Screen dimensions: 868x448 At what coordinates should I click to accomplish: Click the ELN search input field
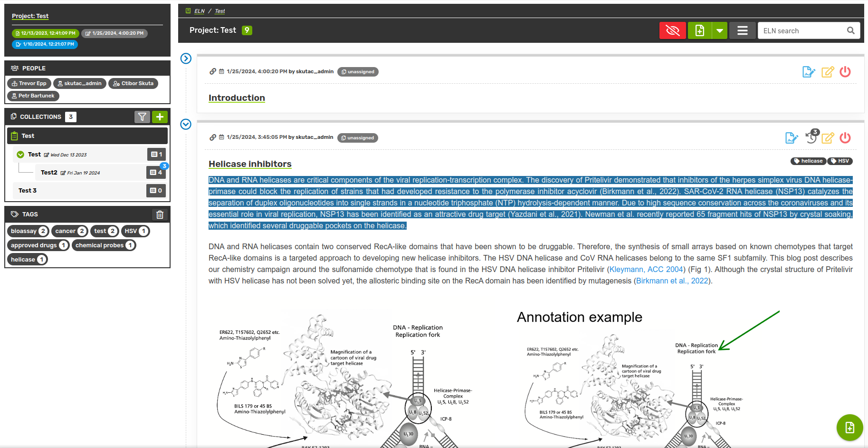point(803,31)
